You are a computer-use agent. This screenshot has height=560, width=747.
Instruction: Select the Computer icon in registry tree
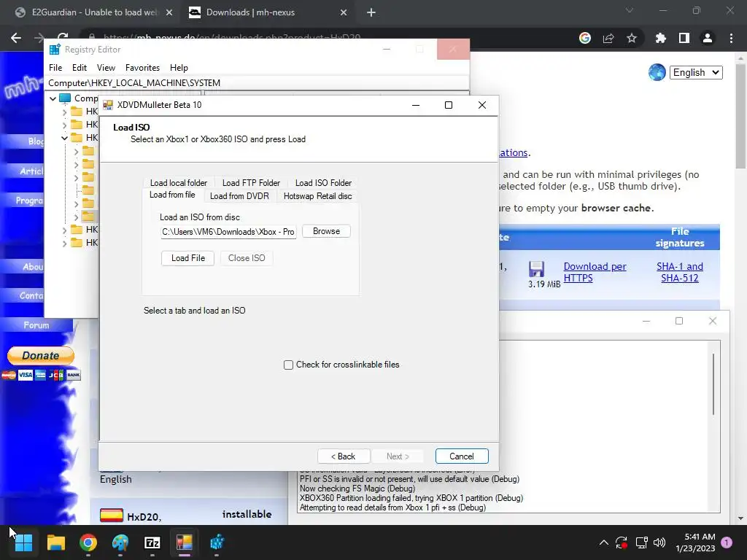point(65,98)
